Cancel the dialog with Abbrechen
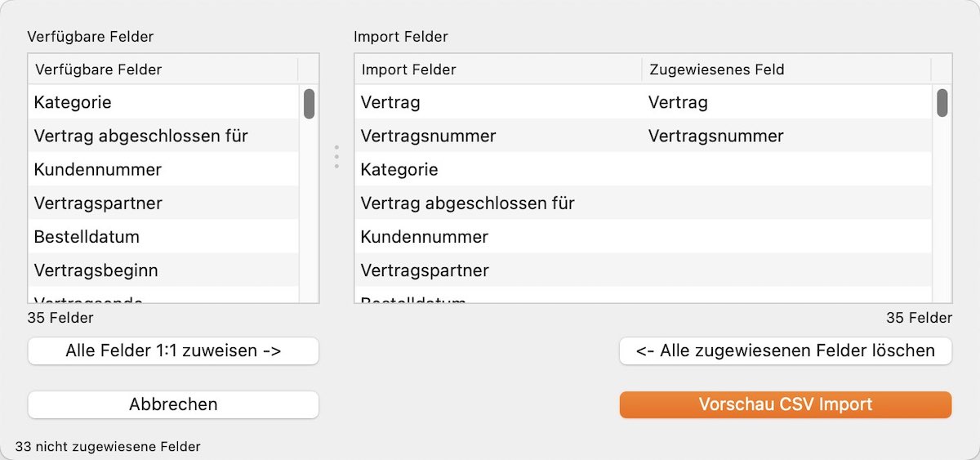Screen dimensions: 980x460 tap(173, 404)
